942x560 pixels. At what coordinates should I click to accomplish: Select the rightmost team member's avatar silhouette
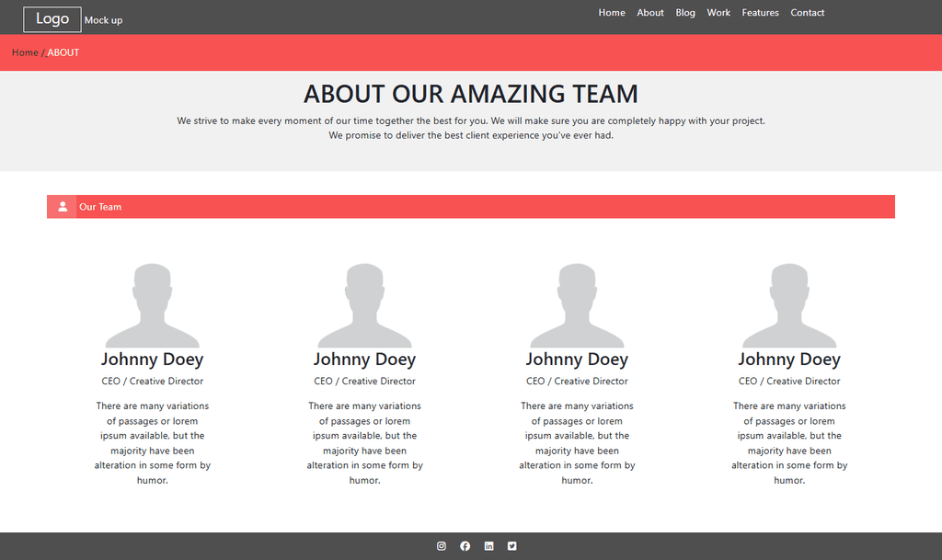(x=789, y=305)
